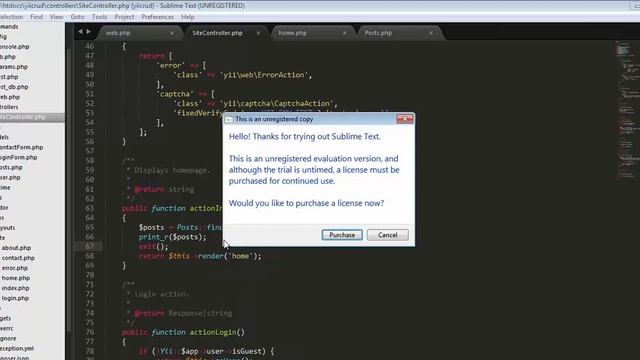The width and height of the screenshot is (640, 360).
Task: Click the next tab arrow icon
Action: [x=88, y=31]
